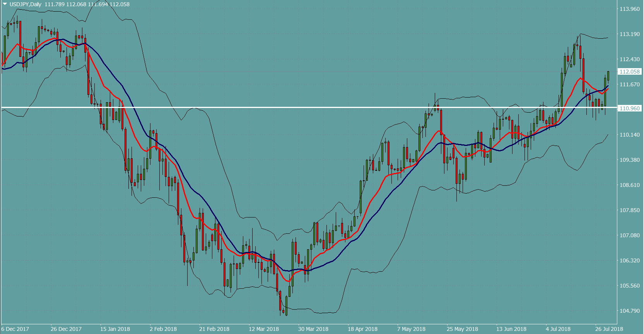Click the current price label 112.058
Image resolution: width=644 pixels, height=334 pixels.
629,72
